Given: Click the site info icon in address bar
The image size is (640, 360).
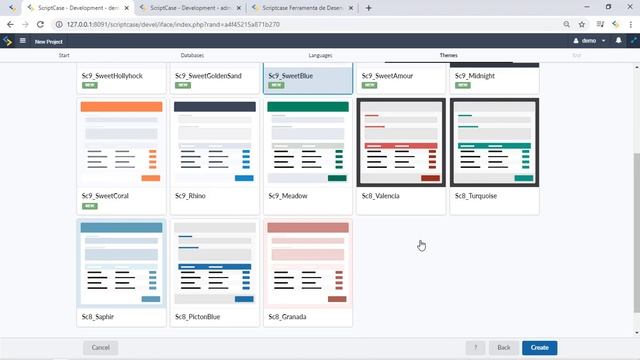Looking at the screenshot, I should [x=59, y=24].
